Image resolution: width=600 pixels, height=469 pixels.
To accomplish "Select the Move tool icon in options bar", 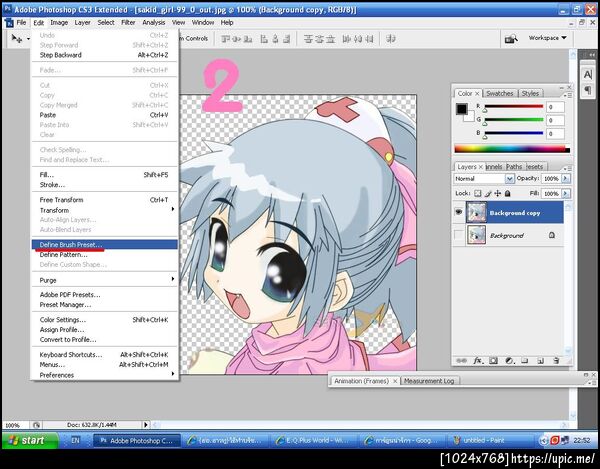I will [x=16, y=38].
